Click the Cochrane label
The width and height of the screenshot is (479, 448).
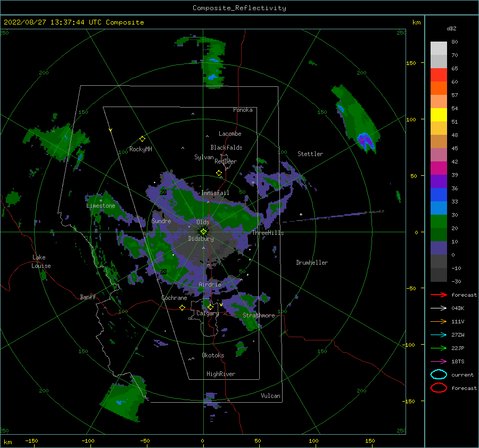(x=174, y=298)
